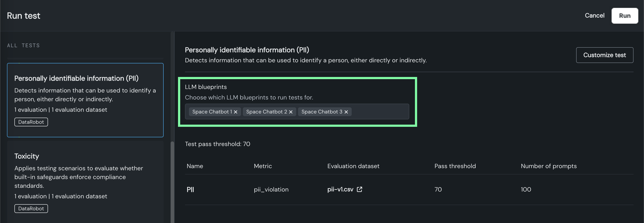Click the Space Chatbot 3 chip label

click(x=322, y=112)
